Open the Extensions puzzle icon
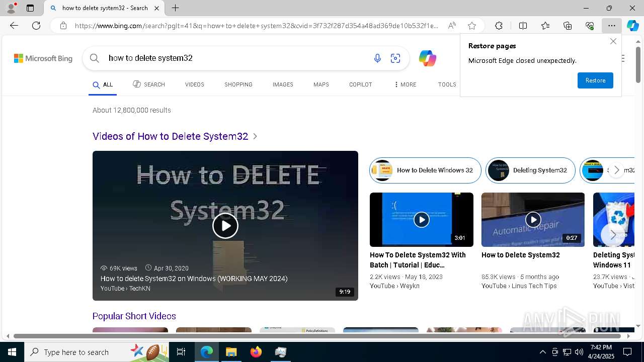The height and width of the screenshot is (362, 644). 499,26
